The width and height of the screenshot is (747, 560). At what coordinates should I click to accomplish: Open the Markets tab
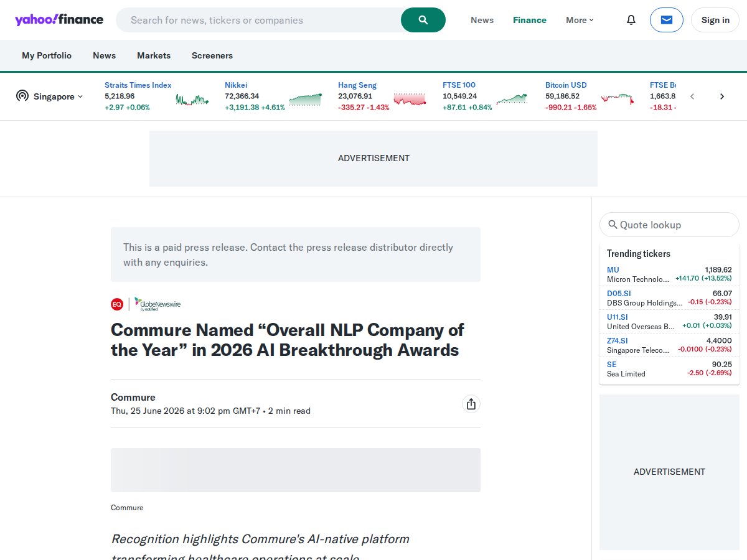(x=154, y=55)
